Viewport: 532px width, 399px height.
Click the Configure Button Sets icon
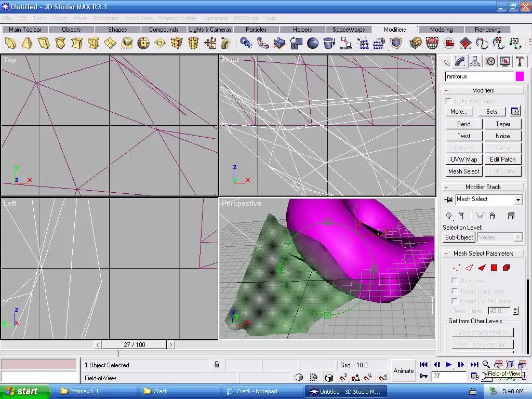pos(515,111)
